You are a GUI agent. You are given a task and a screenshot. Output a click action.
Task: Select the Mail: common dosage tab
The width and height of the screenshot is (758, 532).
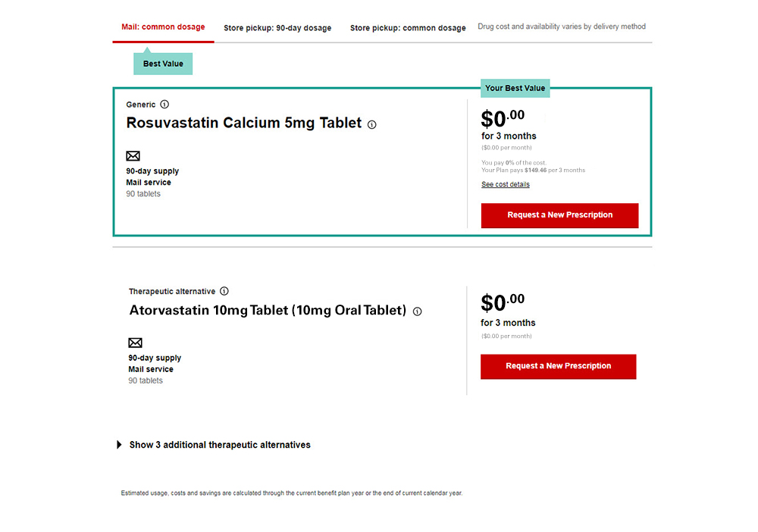pos(163,27)
